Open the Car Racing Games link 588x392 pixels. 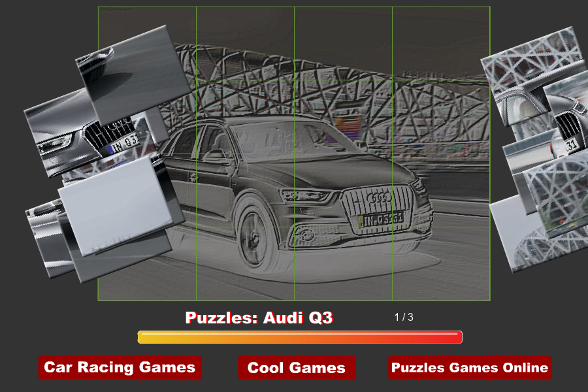point(120,367)
